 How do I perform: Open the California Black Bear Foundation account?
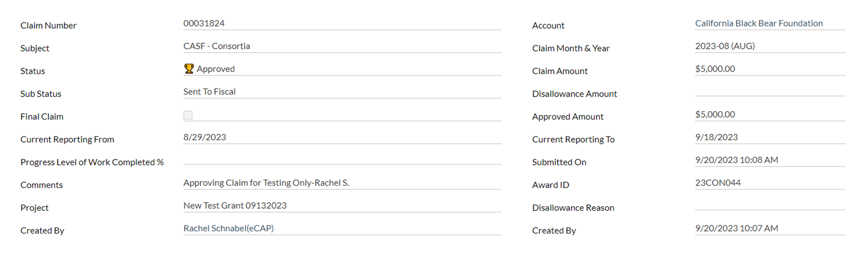[x=758, y=23]
